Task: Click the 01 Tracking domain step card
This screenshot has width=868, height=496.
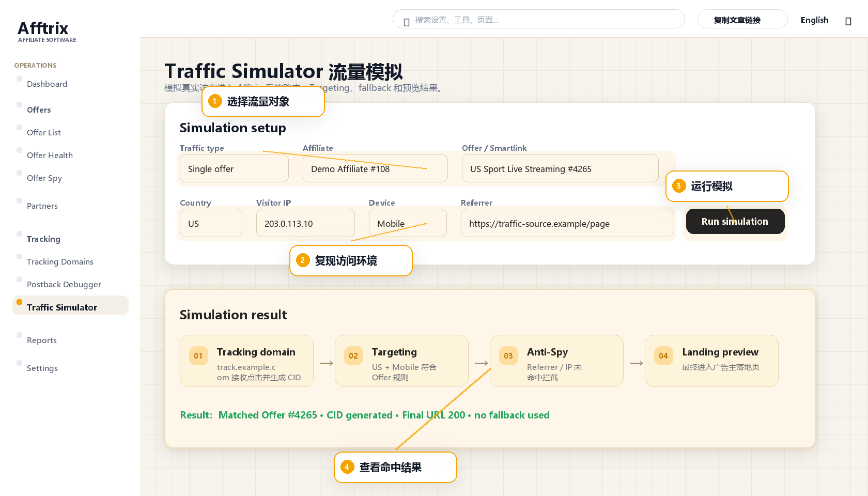Action: point(246,361)
